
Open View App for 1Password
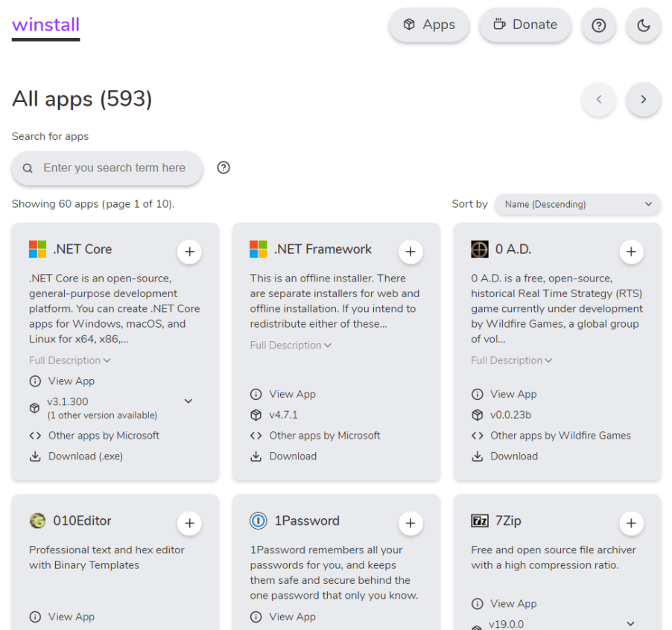283,617
